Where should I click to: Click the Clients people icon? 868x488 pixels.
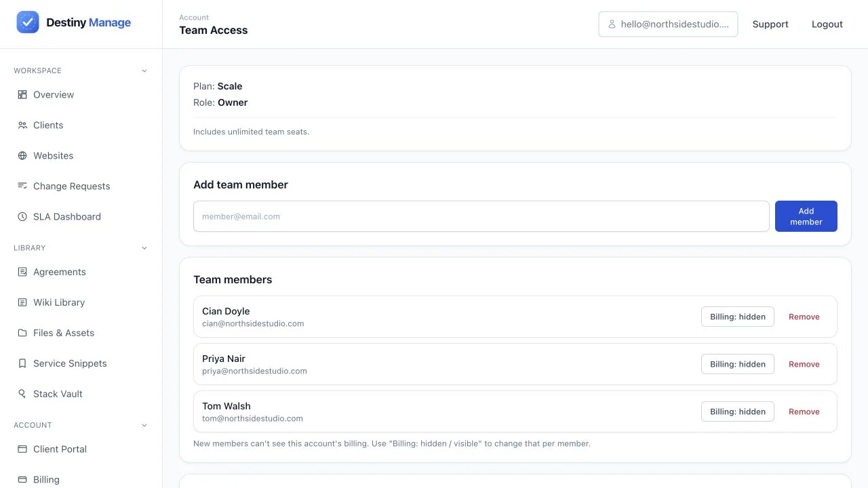pos(22,125)
